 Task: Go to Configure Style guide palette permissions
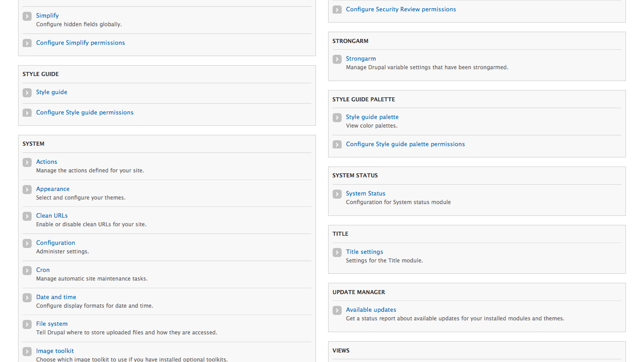(x=405, y=144)
